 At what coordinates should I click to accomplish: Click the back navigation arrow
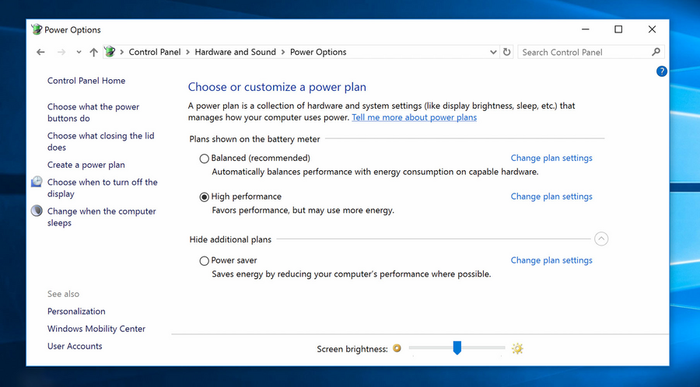pyautogui.click(x=41, y=52)
